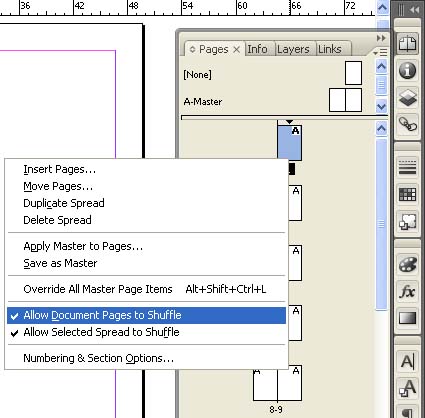Open the Gradient panel dock icon
The width and height of the screenshot is (425, 418).
408,318
